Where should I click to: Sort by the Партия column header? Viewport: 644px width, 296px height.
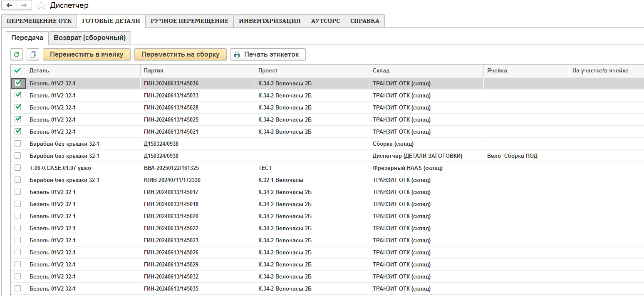tap(154, 71)
